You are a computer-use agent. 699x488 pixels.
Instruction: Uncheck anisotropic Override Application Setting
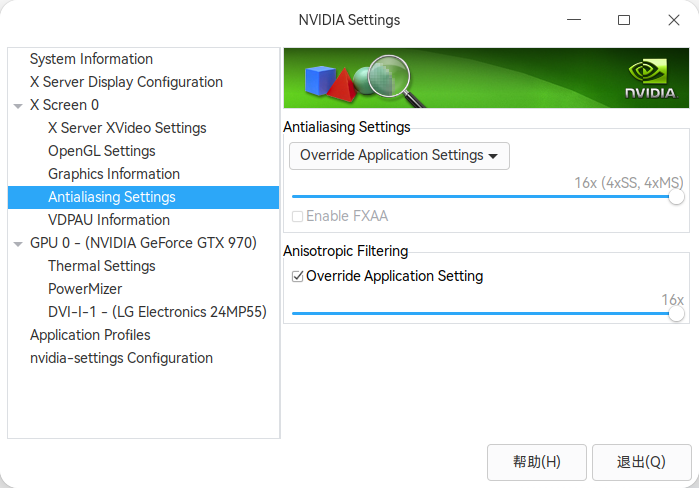[x=297, y=276]
